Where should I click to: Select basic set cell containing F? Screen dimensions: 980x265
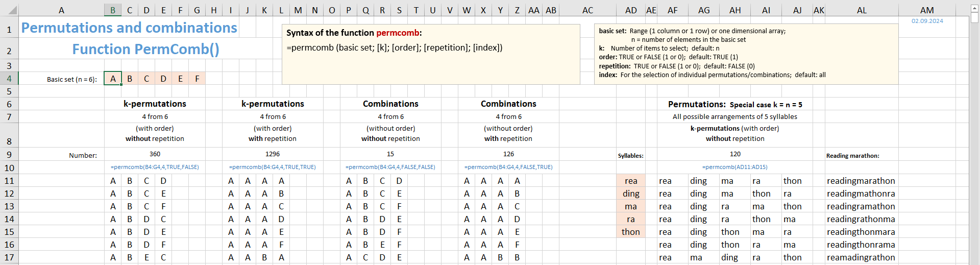tap(197, 79)
